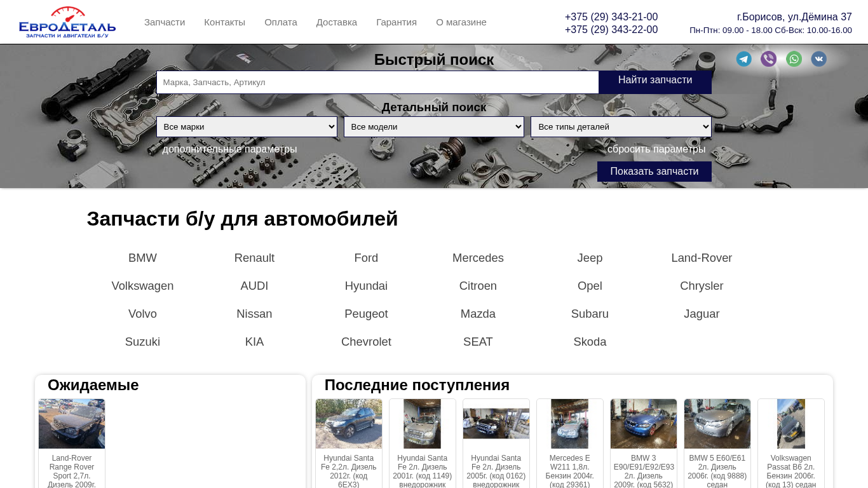Open Land-Rover Range Rover Sport thumbnail
Image resolution: width=868 pixels, height=488 pixels.
72,424
